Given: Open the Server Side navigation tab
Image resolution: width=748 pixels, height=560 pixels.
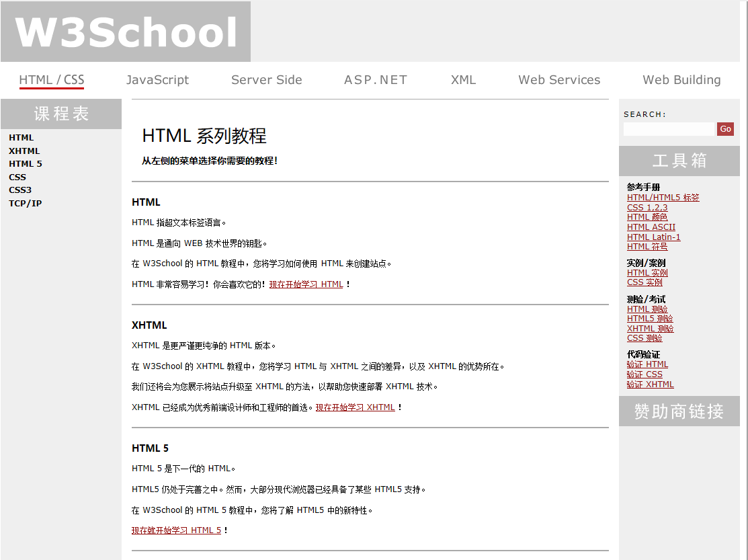Looking at the screenshot, I should [x=266, y=79].
